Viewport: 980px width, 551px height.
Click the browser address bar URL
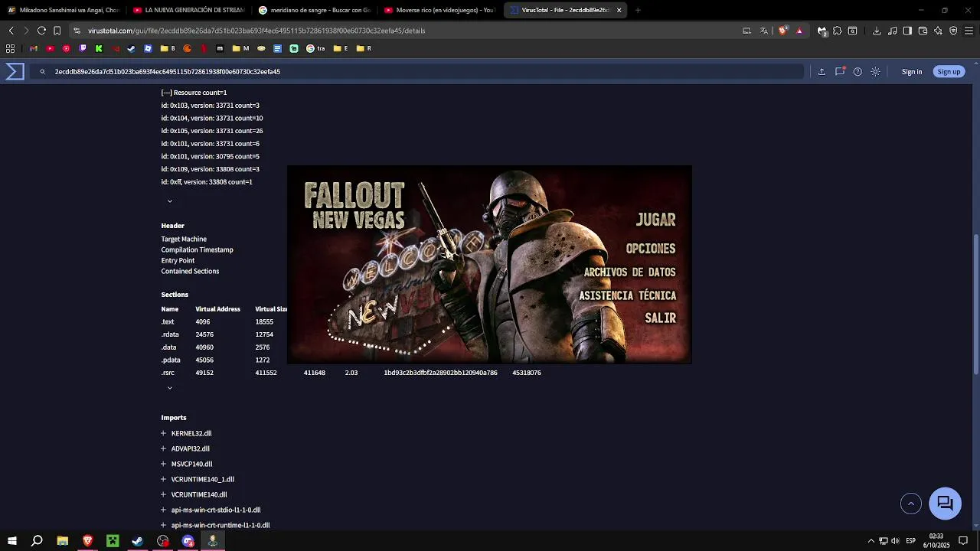(256, 31)
